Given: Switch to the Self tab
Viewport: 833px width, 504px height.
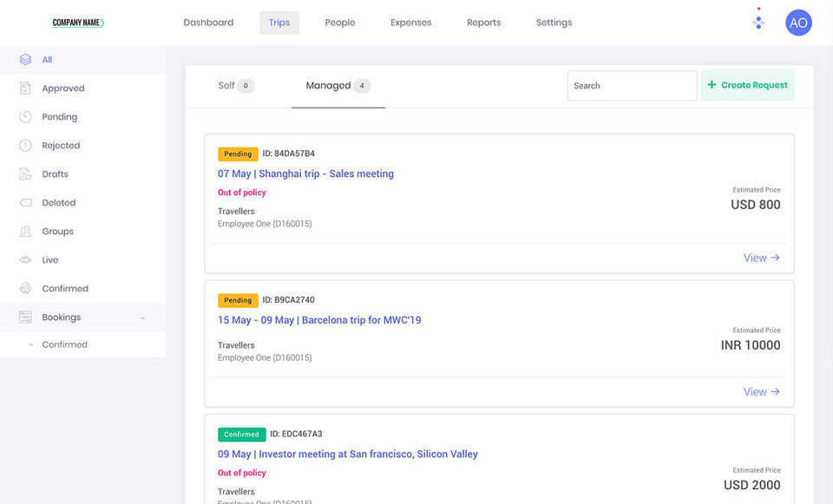Looking at the screenshot, I should pos(226,86).
